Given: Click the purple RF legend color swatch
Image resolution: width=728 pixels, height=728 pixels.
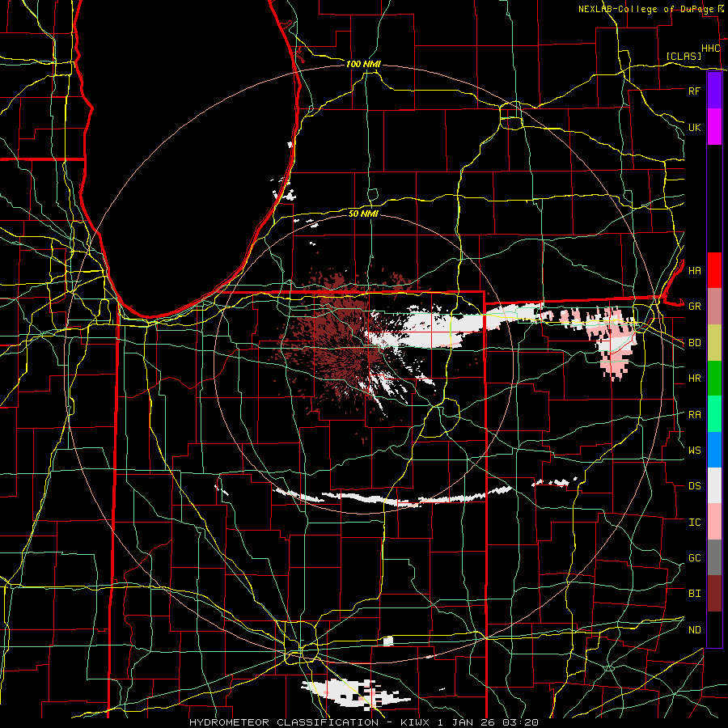Looking at the screenshot, I should coord(714,91).
